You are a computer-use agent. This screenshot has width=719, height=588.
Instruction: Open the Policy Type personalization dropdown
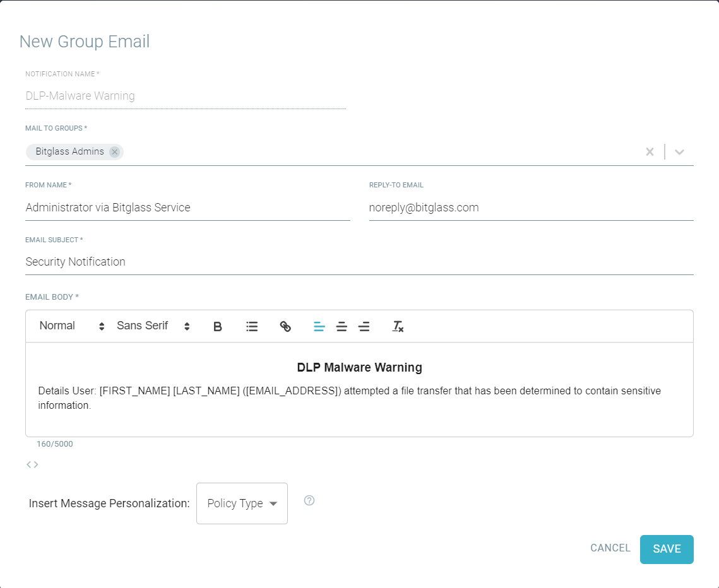click(x=242, y=503)
